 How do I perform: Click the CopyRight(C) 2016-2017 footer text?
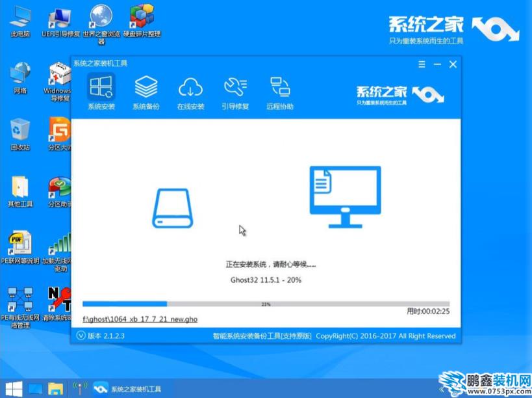tap(386, 336)
